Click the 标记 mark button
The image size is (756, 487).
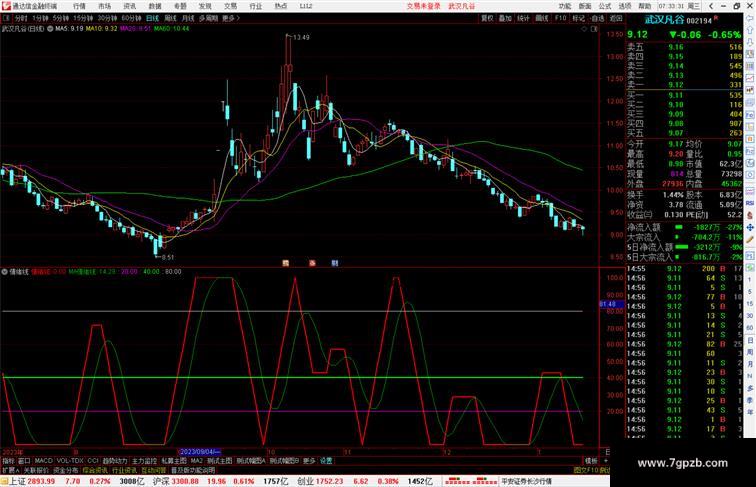[x=578, y=18]
